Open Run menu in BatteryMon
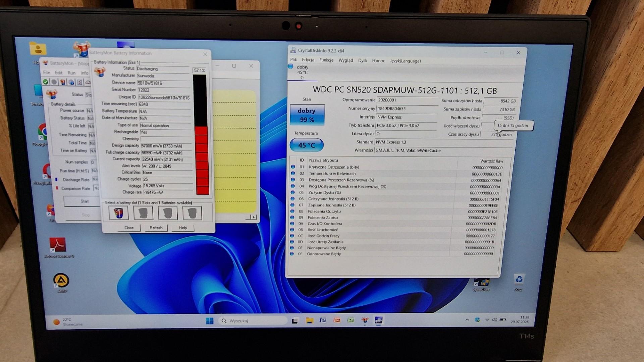This screenshot has width=644, height=362. (71, 73)
